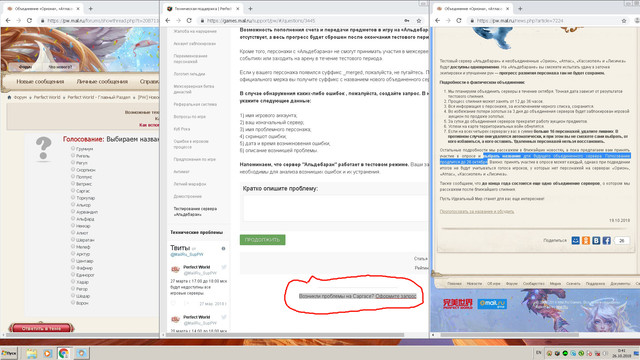Click the EN language indicator in tray
Screen dimensions: 640x360
click(x=538, y=353)
